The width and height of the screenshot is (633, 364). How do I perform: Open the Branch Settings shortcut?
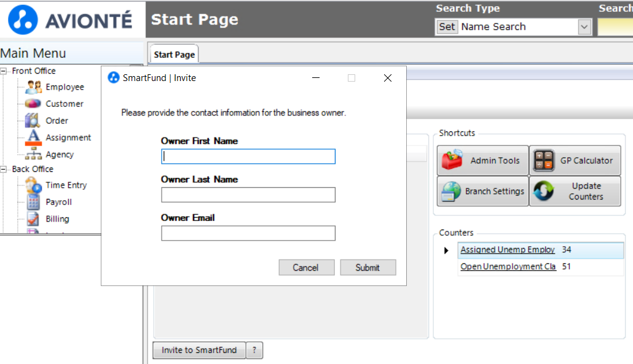click(483, 191)
